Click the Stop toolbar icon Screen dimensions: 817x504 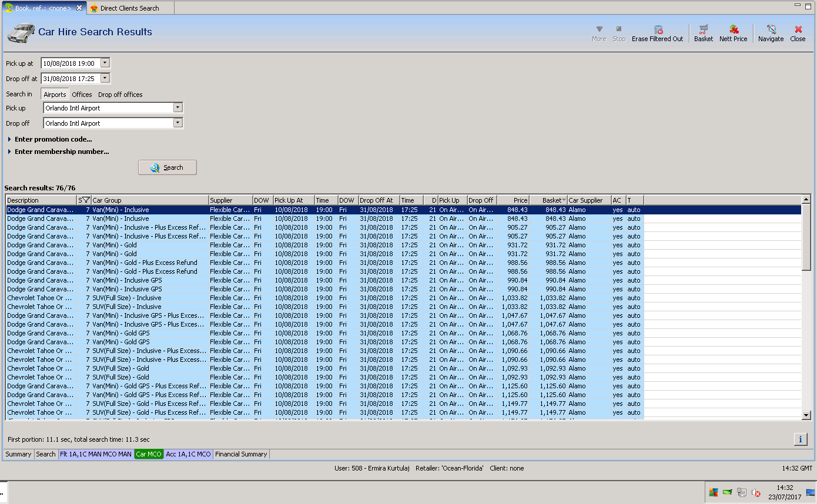[619, 29]
